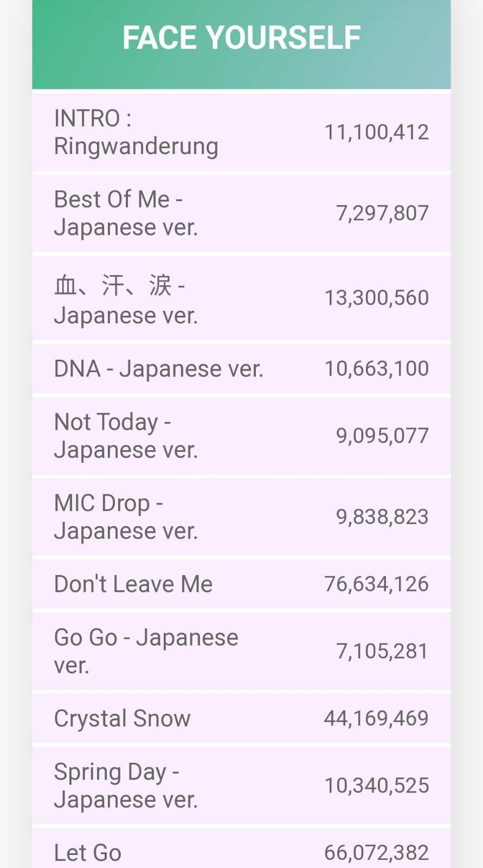Select the Crystal Snow track
The height and width of the screenshot is (868, 483).
(x=122, y=718)
